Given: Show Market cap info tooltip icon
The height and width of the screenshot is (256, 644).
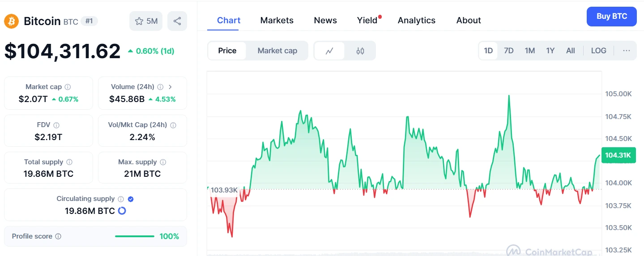Looking at the screenshot, I should pyautogui.click(x=68, y=87).
